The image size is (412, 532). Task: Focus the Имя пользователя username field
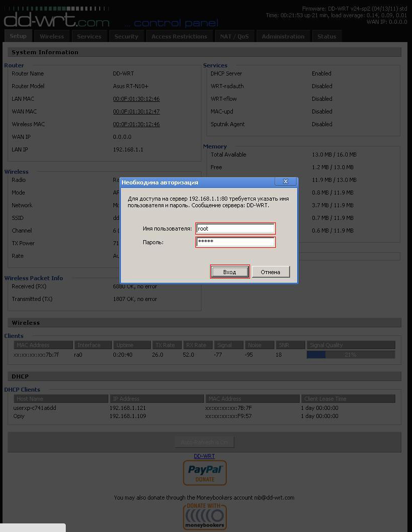(x=235, y=229)
